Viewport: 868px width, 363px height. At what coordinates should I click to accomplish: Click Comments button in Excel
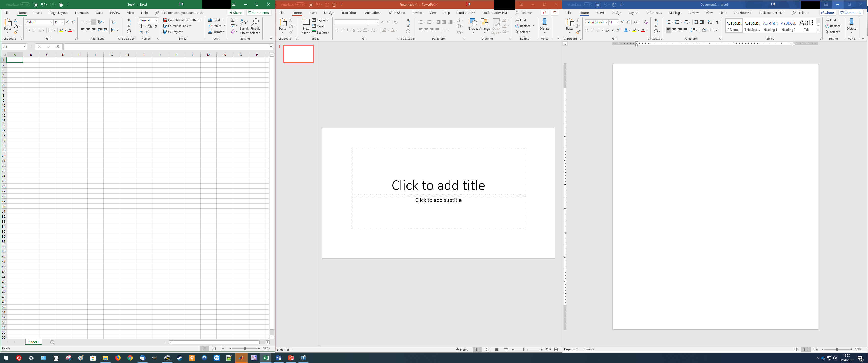tap(258, 13)
